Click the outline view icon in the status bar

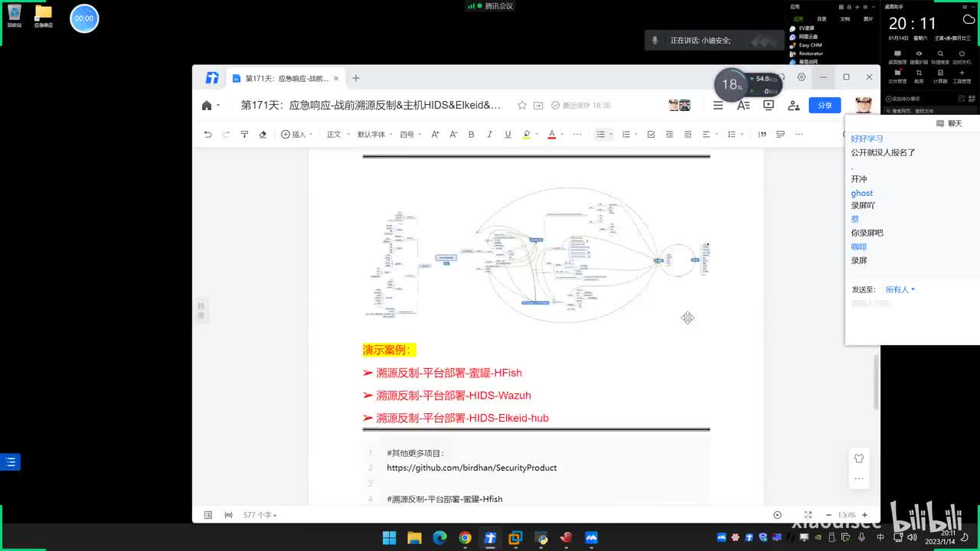pyautogui.click(x=207, y=515)
